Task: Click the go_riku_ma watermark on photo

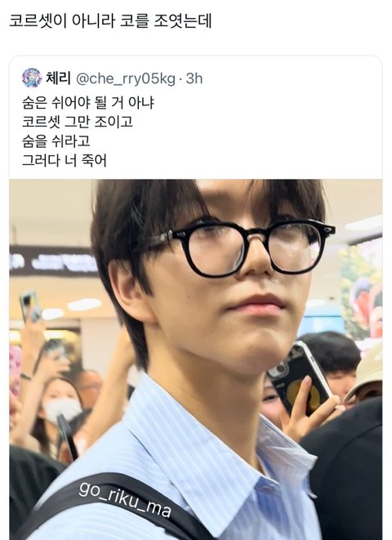Action: click(x=125, y=499)
